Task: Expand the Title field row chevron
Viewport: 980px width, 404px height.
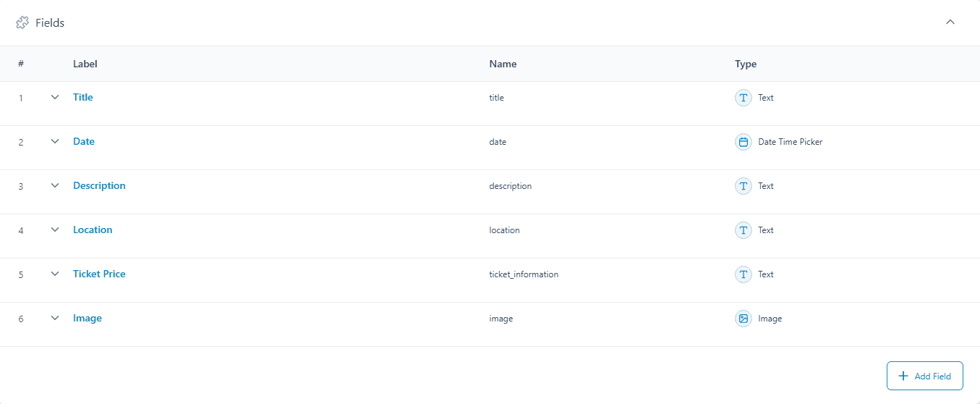Action: click(55, 97)
